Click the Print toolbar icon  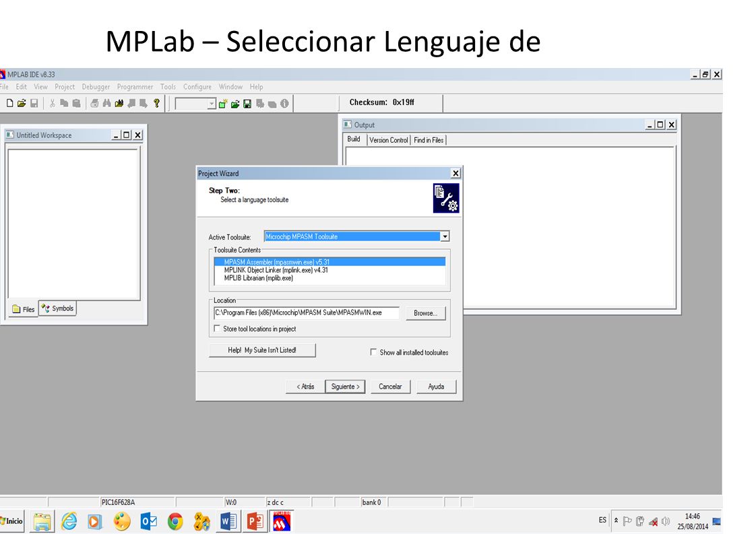[94, 103]
